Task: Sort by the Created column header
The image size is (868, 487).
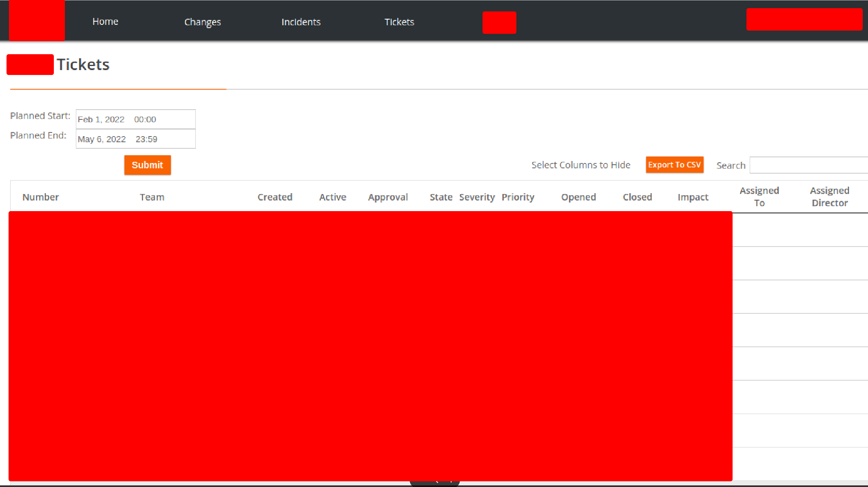Action: [275, 197]
